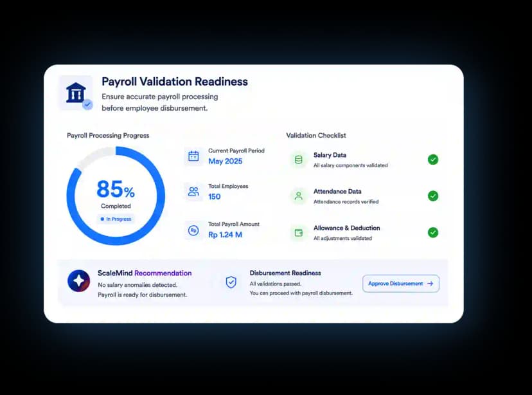Select the 'Payroll Validation Readiness' title

(x=175, y=82)
